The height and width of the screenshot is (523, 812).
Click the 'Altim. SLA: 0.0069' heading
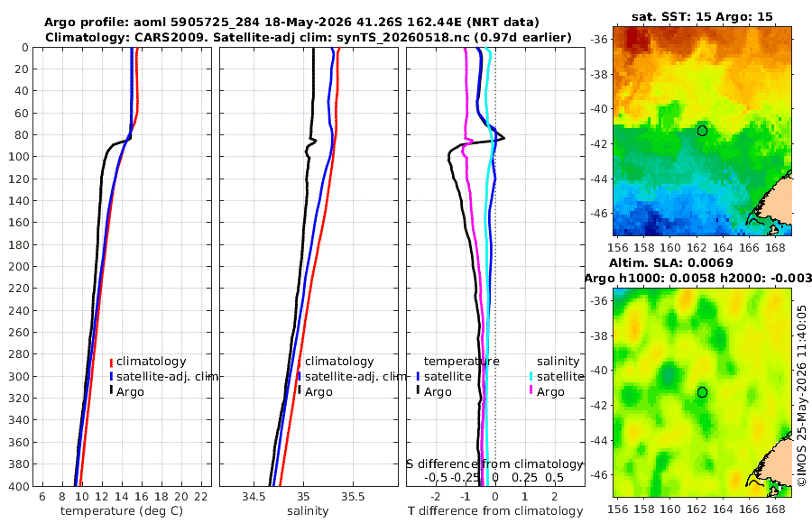pyautogui.click(x=671, y=263)
